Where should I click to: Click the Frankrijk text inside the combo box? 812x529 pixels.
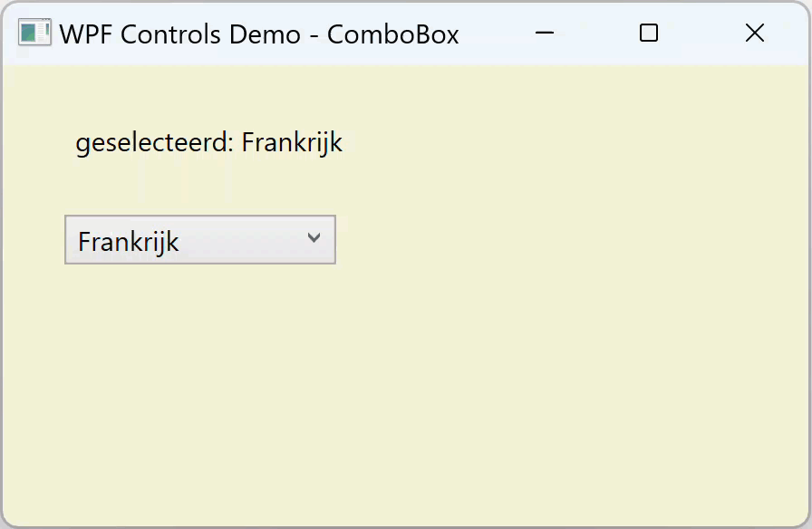click(x=129, y=242)
